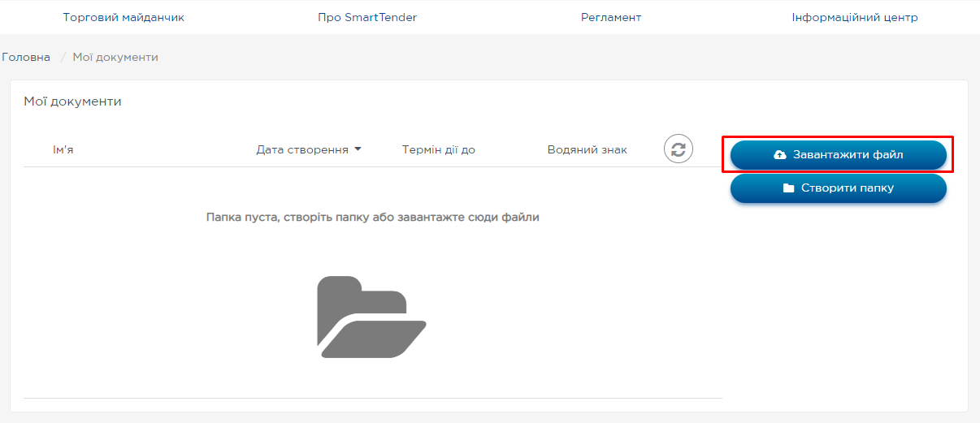Click the slash separator in the breadcrumb
Viewport: 980px width, 423px height.
(62, 57)
